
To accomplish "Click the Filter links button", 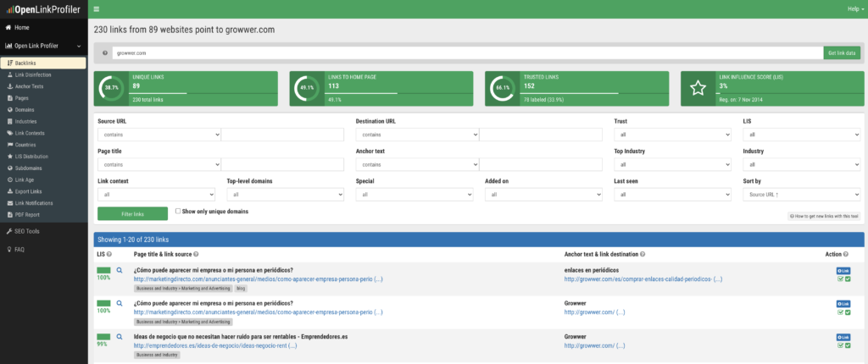I will coord(132,213).
